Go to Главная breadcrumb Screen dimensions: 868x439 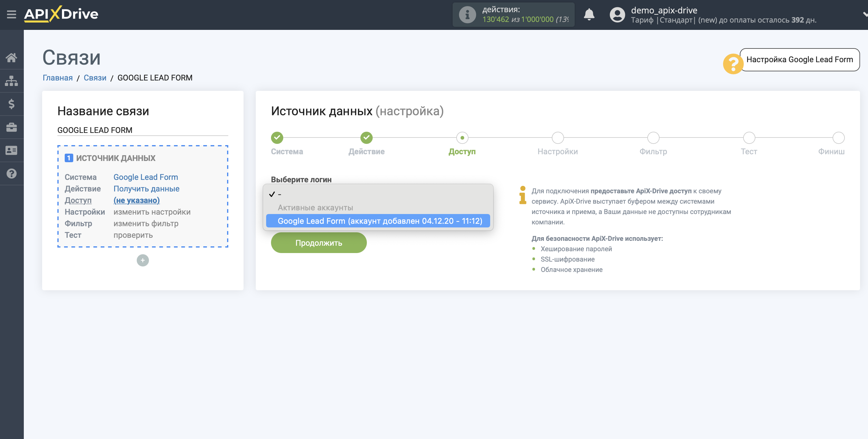pyautogui.click(x=58, y=78)
